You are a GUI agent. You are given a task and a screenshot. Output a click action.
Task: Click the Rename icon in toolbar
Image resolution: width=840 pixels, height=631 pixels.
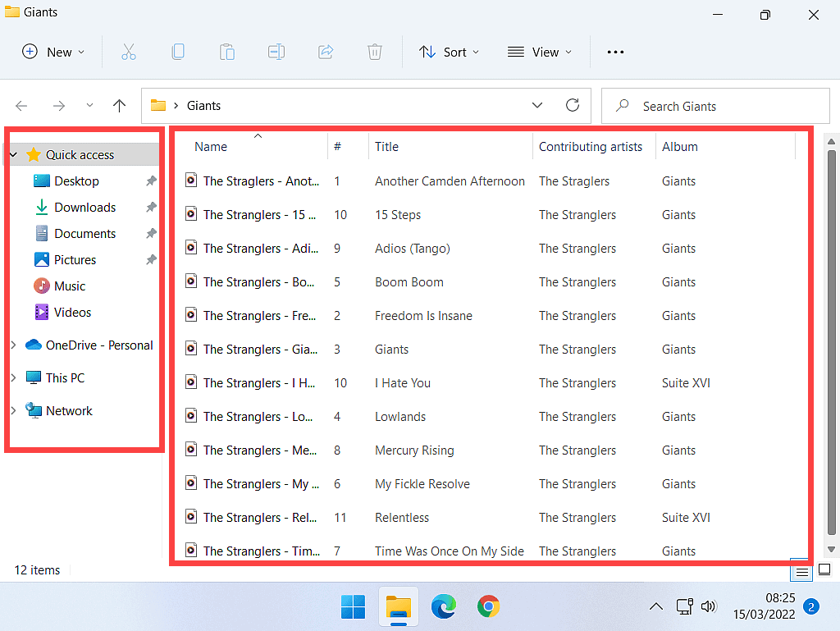pyautogui.click(x=276, y=52)
